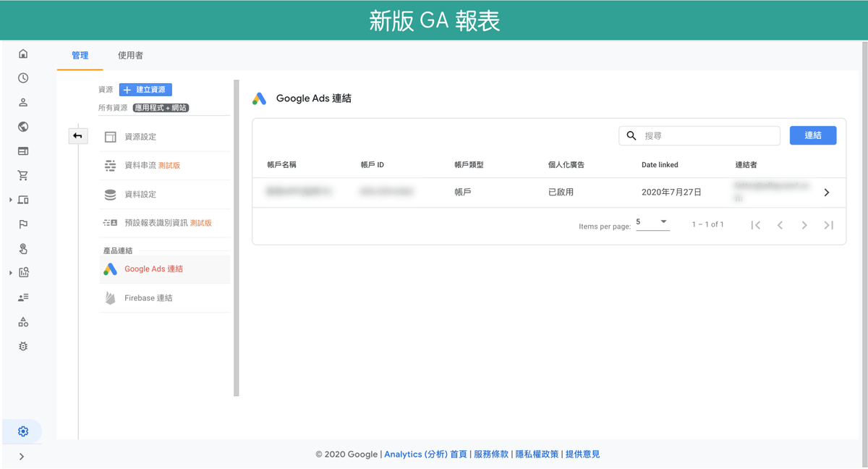Click the search magnifier icon
Image resolution: width=868 pixels, height=469 pixels.
pyautogui.click(x=631, y=135)
